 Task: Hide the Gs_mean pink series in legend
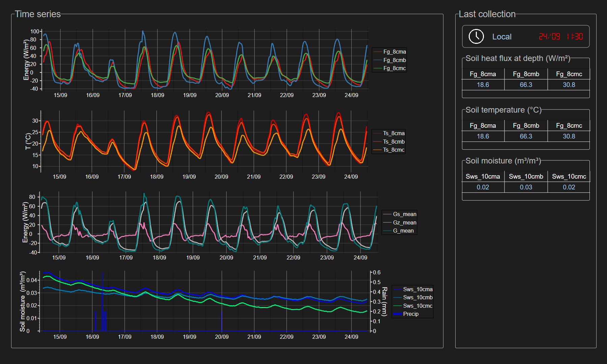404,214
